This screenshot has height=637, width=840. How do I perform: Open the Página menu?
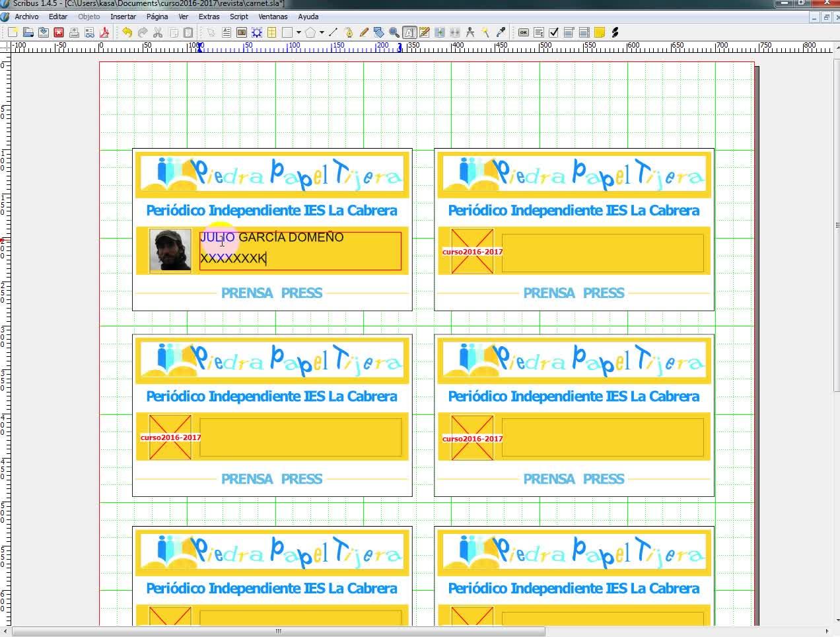pos(157,17)
